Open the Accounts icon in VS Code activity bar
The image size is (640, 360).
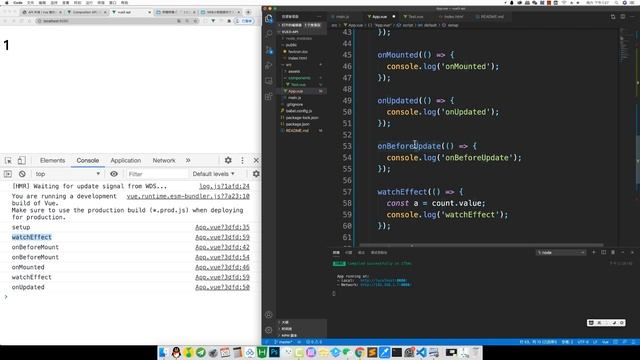[x=269, y=315]
